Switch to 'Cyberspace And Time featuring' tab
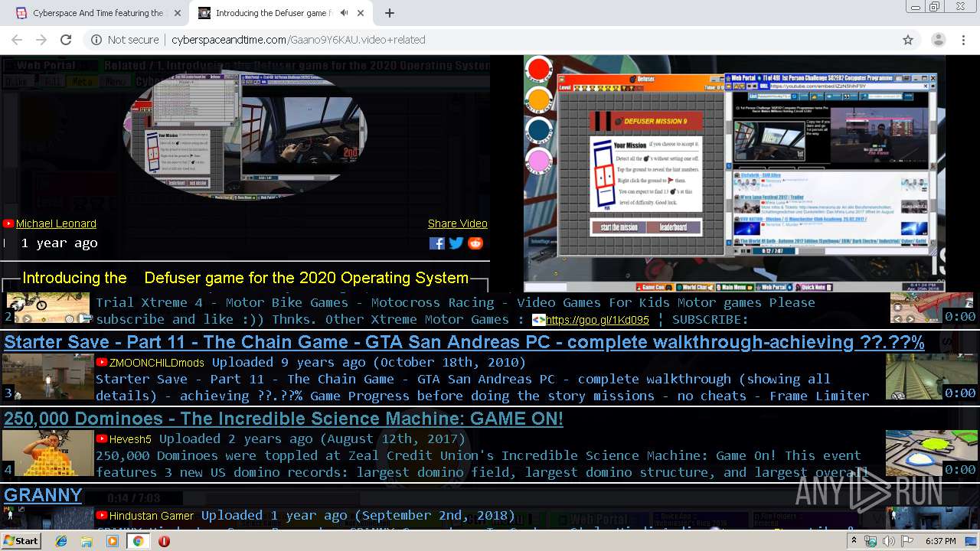980x551 pixels. click(97, 13)
